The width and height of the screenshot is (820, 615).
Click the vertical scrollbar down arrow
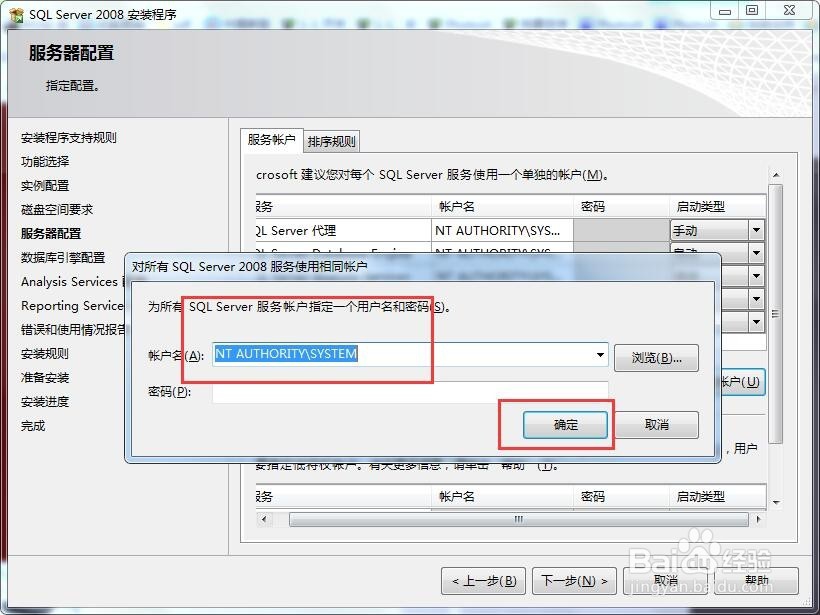click(x=776, y=502)
